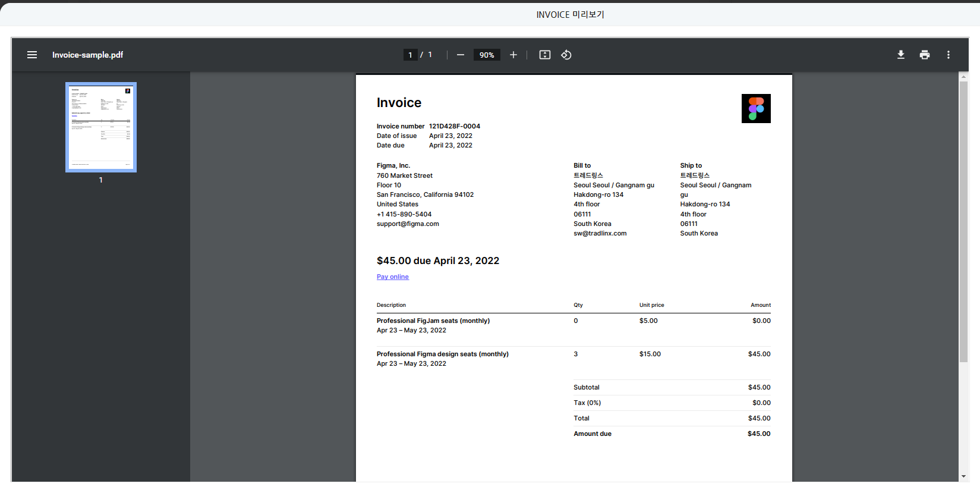Open the more actions menu

click(x=949, y=55)
